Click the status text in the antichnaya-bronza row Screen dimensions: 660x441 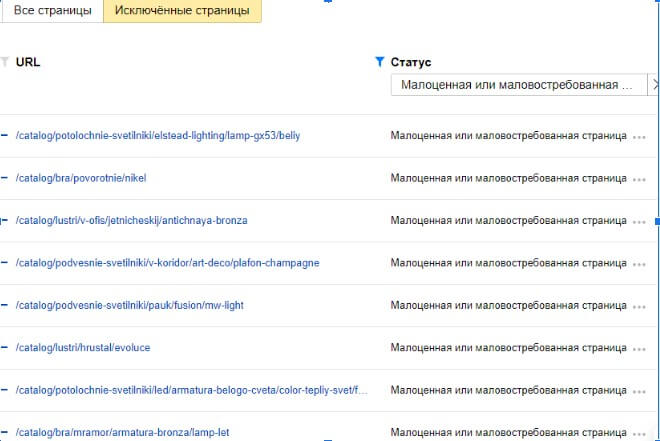click(x=508, y=220)
